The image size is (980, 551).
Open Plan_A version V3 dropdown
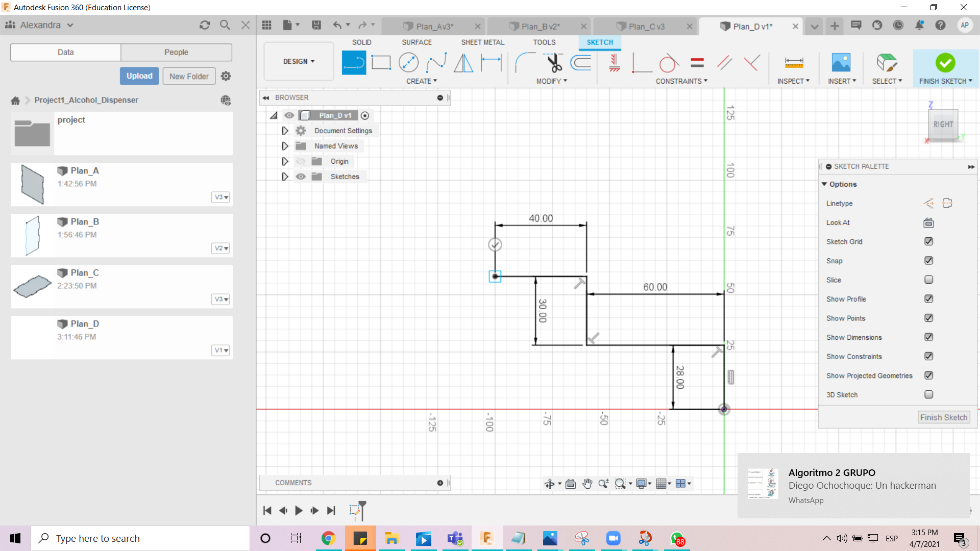point(220,197)
